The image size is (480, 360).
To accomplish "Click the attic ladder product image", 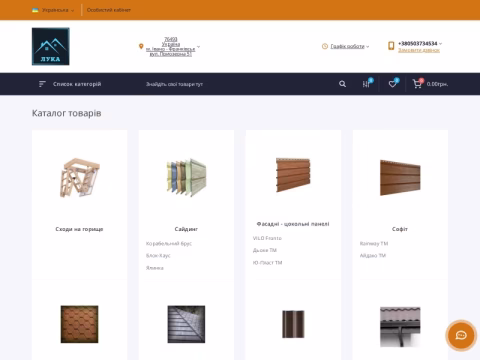I will pyautogui.click(x=80, y=178).
